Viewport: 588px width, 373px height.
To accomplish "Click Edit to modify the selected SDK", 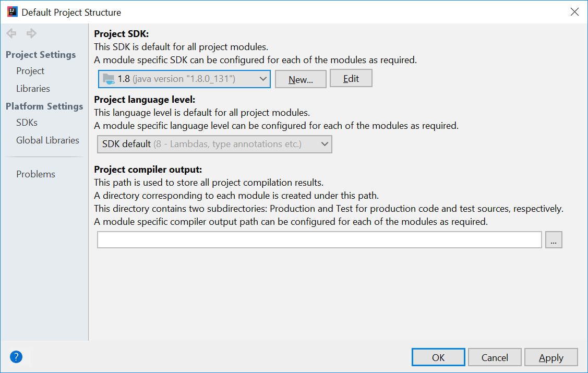I will click(x=351, y=78).
